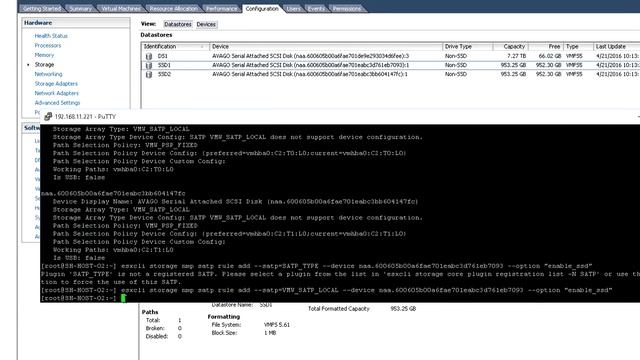This screenshot has height=360, width=640.
Task: Open the Virtual Machines tab
Action: coord(121,9)
